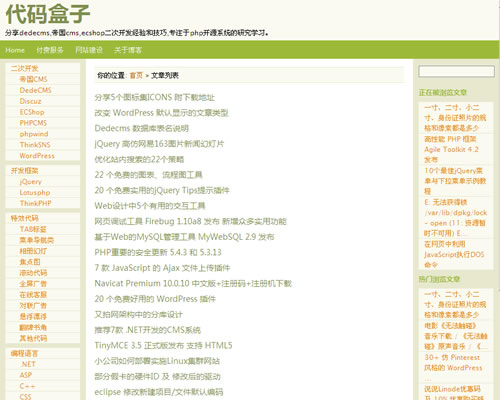The image size is (500, 400).
Task: Open article 小公司如何部署实施Linux集群网站
Action: (157, 361)
